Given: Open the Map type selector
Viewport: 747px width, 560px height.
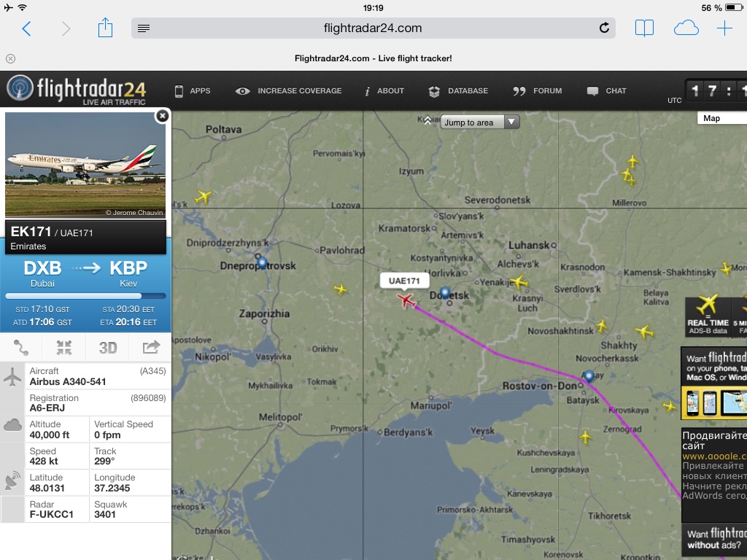Looking at the screenshot, I should [x=721, y=118].
